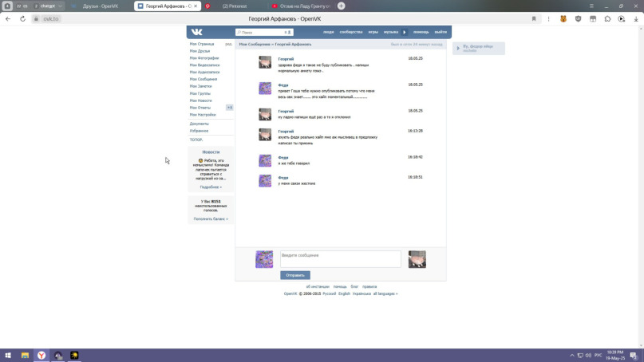644x362 pixels.
Task: Go back with the browser back arrow
Action: point(8,19)
